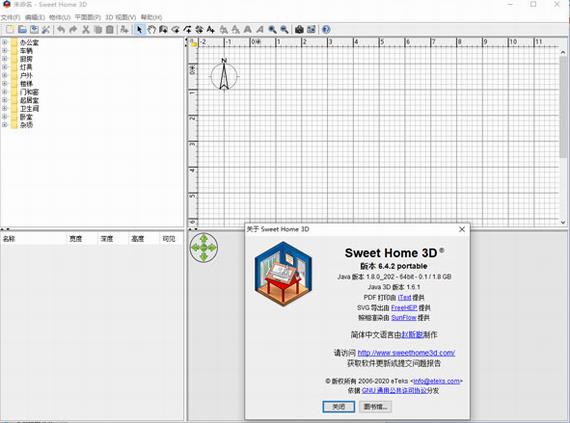
Task: Add furniture to home toolbar icon
Action: tap(124, 29)
